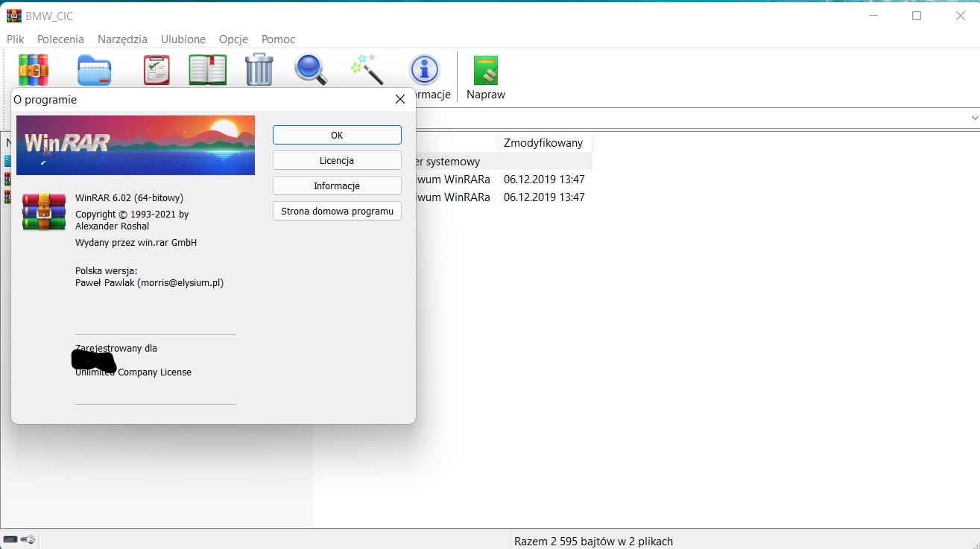Viewport: 980px width, 549px height.
Task: Click the View file open-book icon
Action: tap(207, 70)
